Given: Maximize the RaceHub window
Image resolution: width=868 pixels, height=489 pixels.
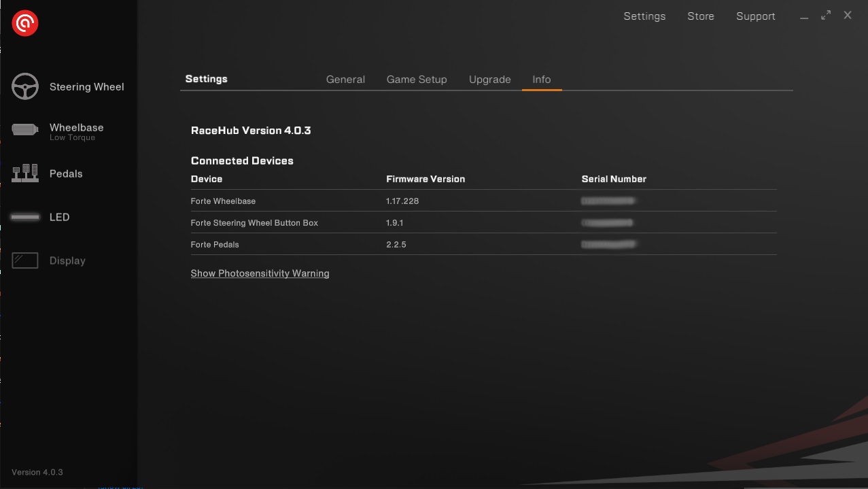Looking at the screenshot, I should point(826,15).
